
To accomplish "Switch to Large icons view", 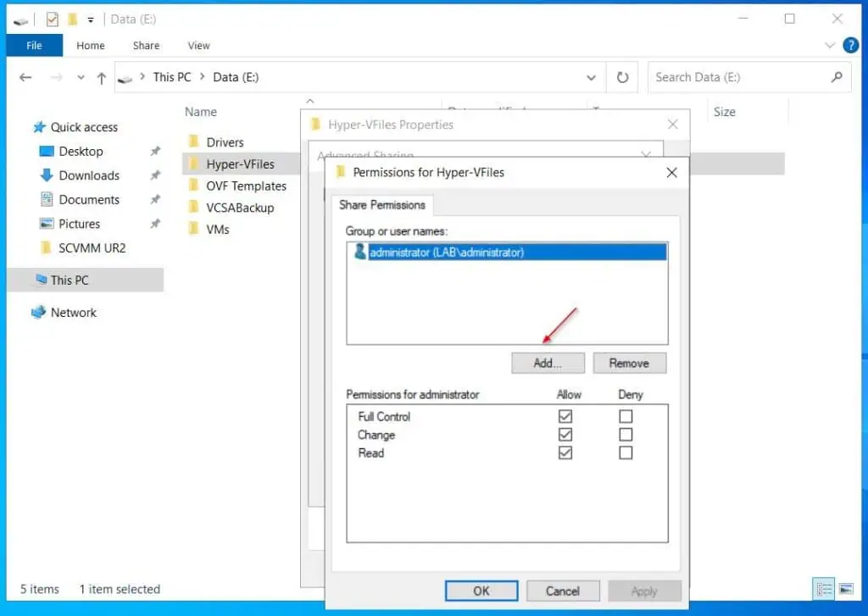I will [x=847, y=589].
